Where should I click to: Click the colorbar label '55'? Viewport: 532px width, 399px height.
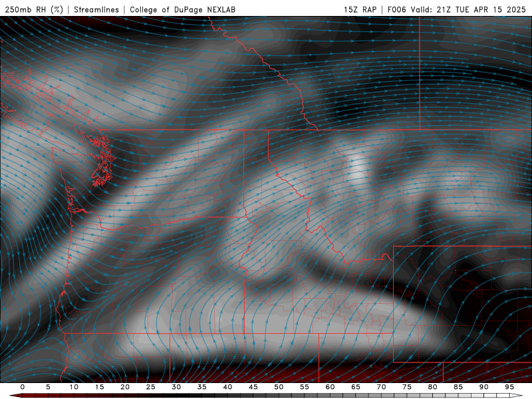(x=305, y=387)
